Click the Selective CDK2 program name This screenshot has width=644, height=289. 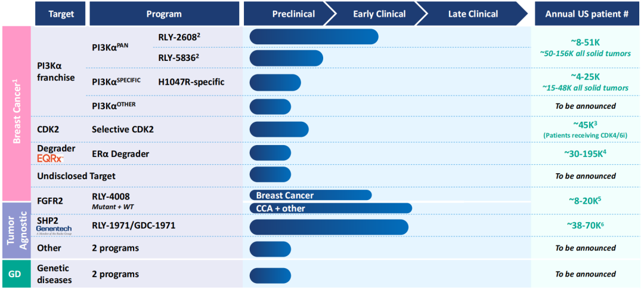[x=125, y=129]
